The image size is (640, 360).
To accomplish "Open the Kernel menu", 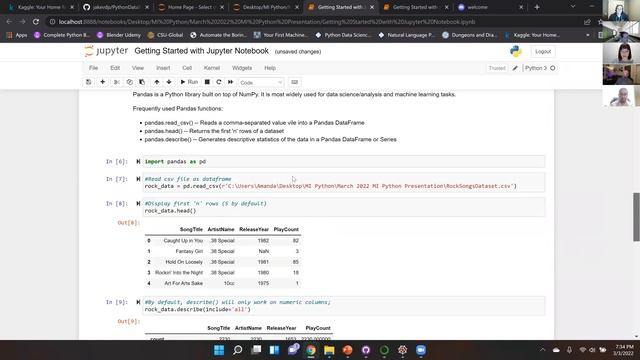I will pyautogui.click(x=212, y=68).
